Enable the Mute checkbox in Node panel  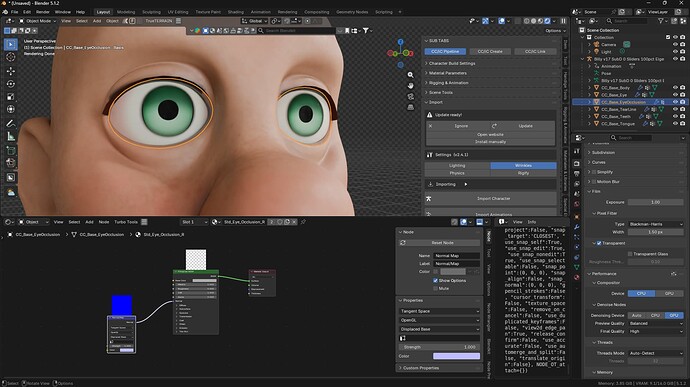pyautogui.click(x=435, y=288)
